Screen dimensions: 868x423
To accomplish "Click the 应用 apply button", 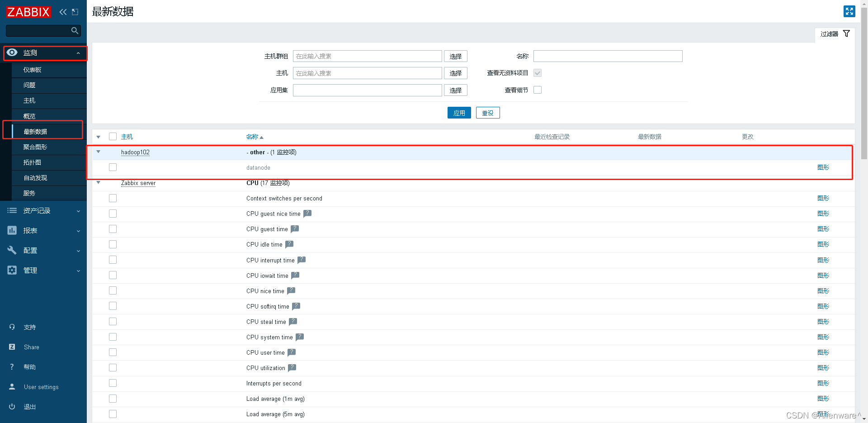I will [x=459, y=113].
